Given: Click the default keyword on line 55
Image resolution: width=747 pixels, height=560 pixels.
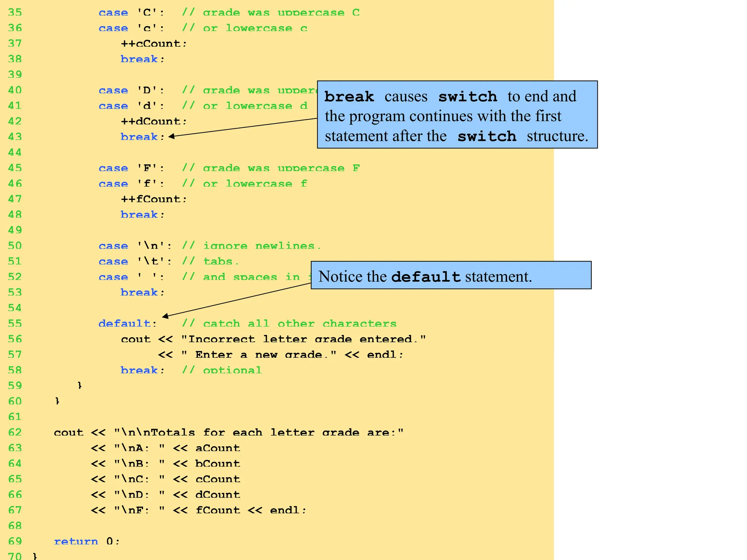Looking at the screenshot, I should coord(125,324).
